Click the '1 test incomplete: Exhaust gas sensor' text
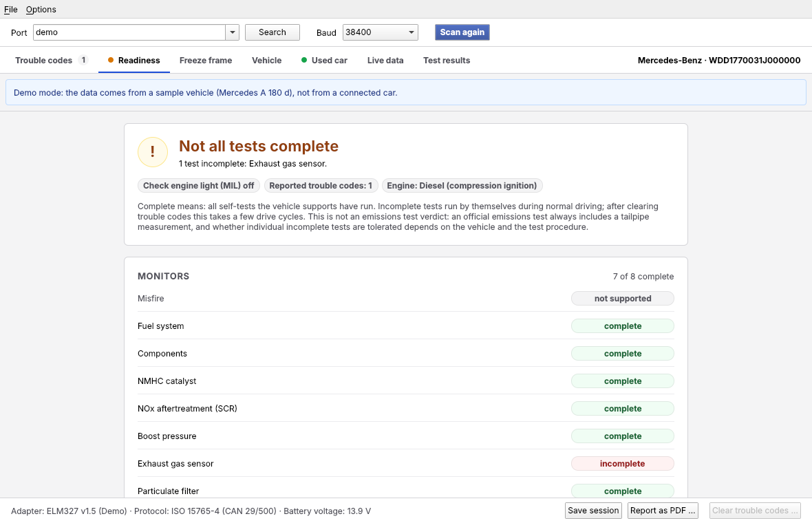The image size is (812, 523). coord(253,164)
